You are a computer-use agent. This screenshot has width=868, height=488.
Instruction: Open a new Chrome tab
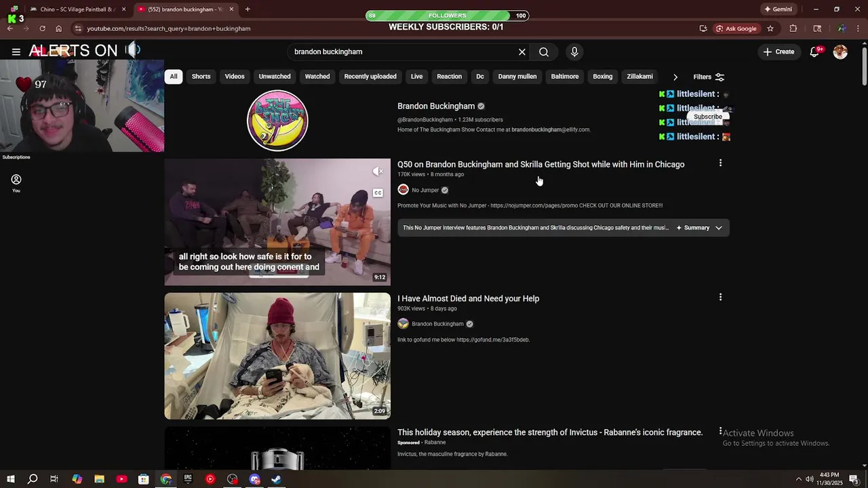(248, 9)
